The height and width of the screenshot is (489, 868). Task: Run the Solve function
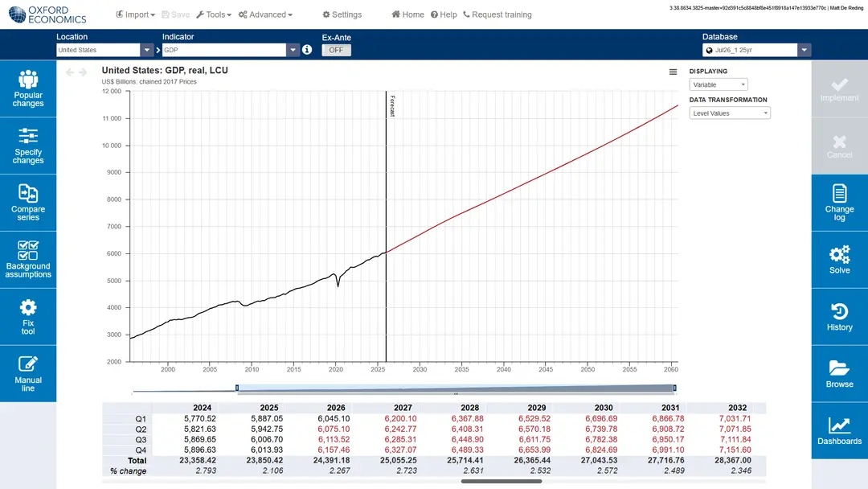[x=839, y=260]
